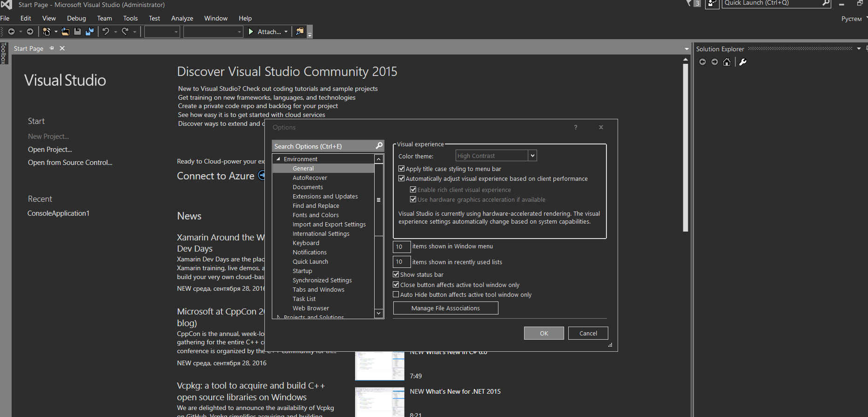Screen dimensions: 868x417
Task: Open the Color theme dropdown
Action: pos(532,156)
